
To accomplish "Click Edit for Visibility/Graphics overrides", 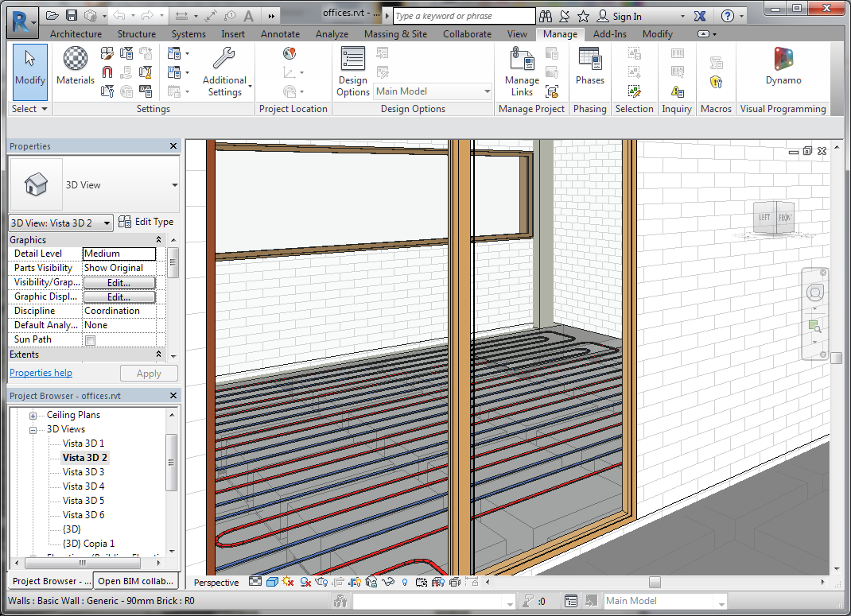I will pos(119,282).
